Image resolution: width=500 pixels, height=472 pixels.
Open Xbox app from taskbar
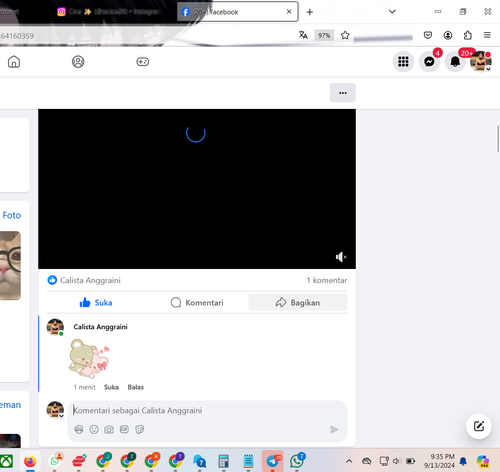tap(6, 461)
